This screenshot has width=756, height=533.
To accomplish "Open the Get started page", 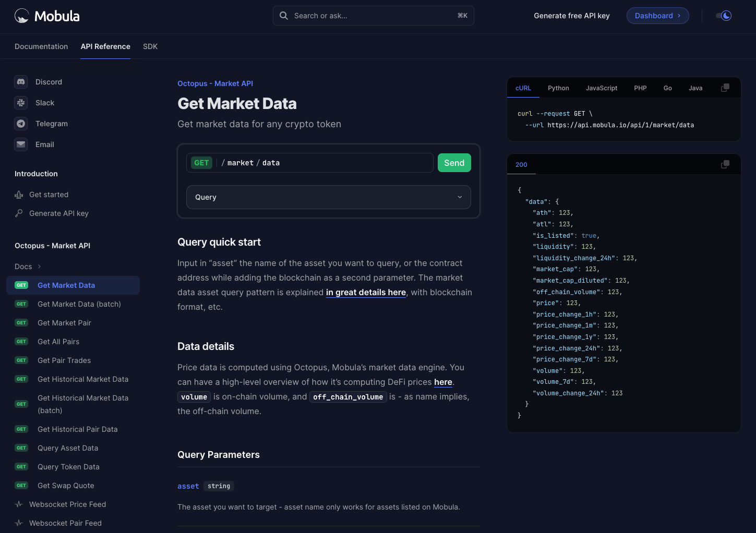I will 49,195.
